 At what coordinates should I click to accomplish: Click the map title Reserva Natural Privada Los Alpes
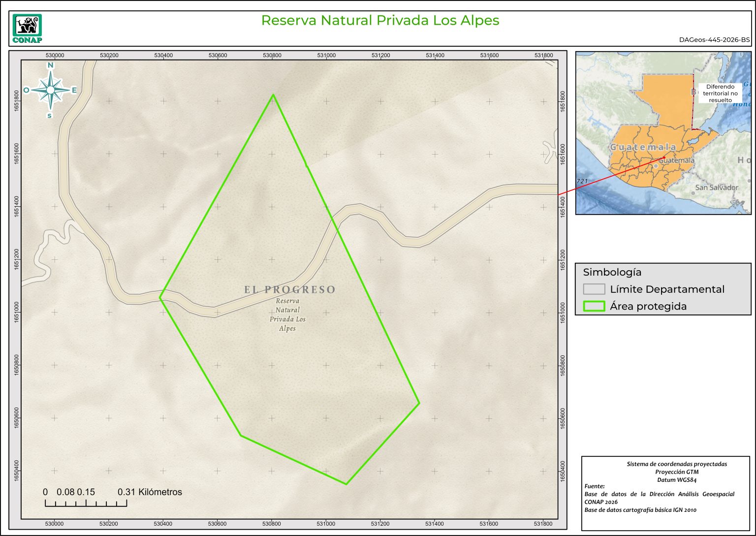click(380, 21)
